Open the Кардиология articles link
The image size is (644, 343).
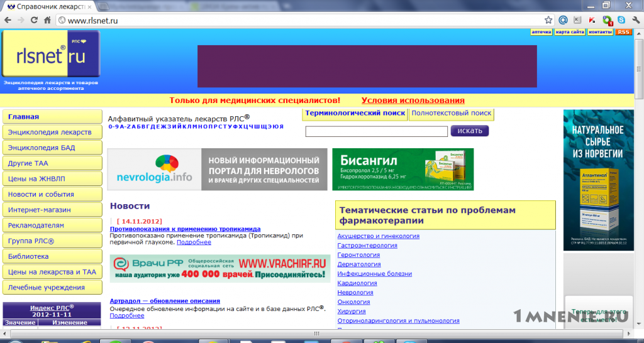tap(357, 283)
